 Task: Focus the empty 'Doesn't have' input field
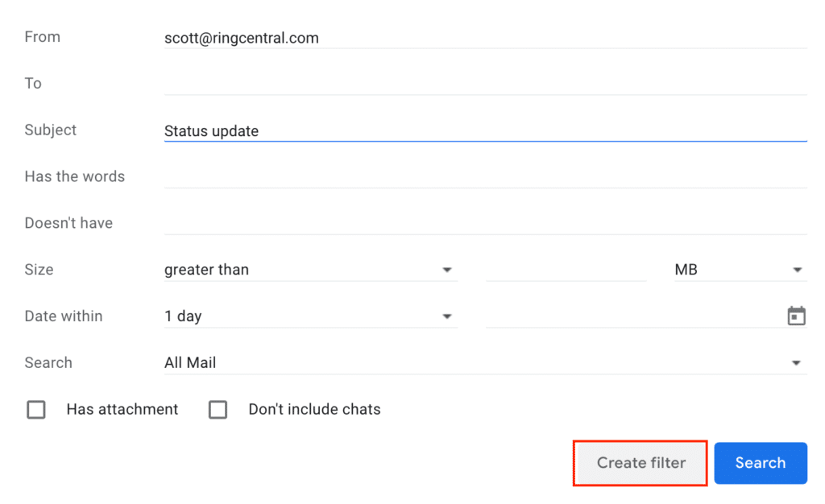click(x=485, y=223)
